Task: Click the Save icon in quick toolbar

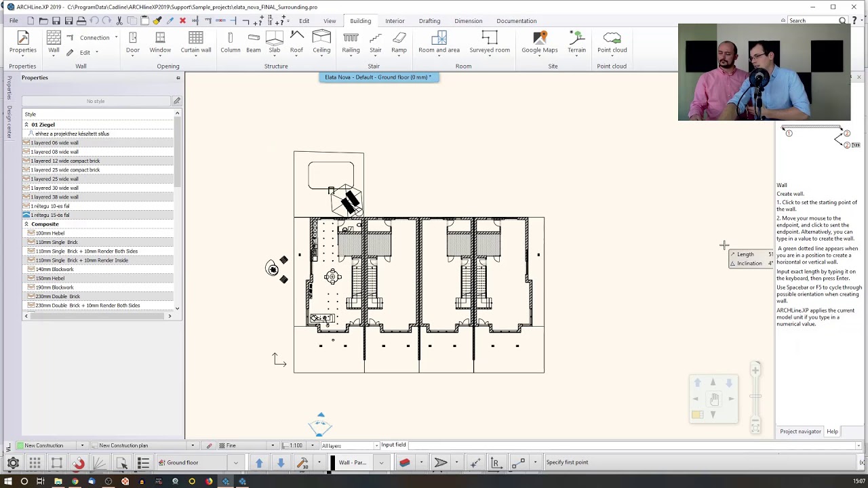Action: point(56,21)
